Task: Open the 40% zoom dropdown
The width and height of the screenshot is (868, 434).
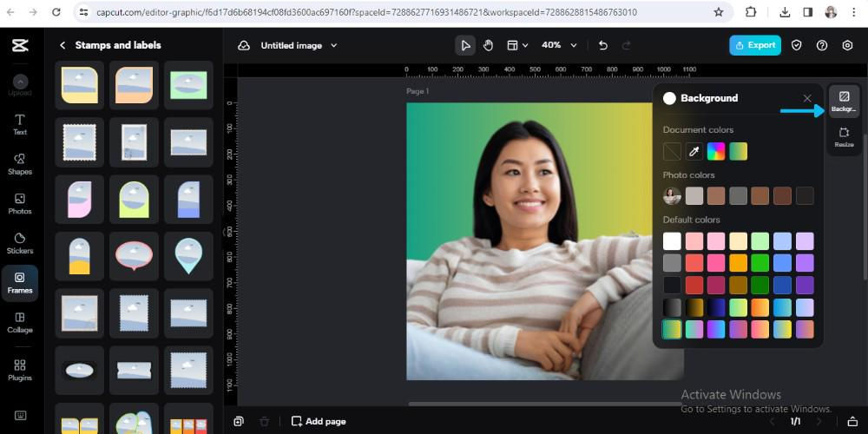Action: [x=559, y=45]
